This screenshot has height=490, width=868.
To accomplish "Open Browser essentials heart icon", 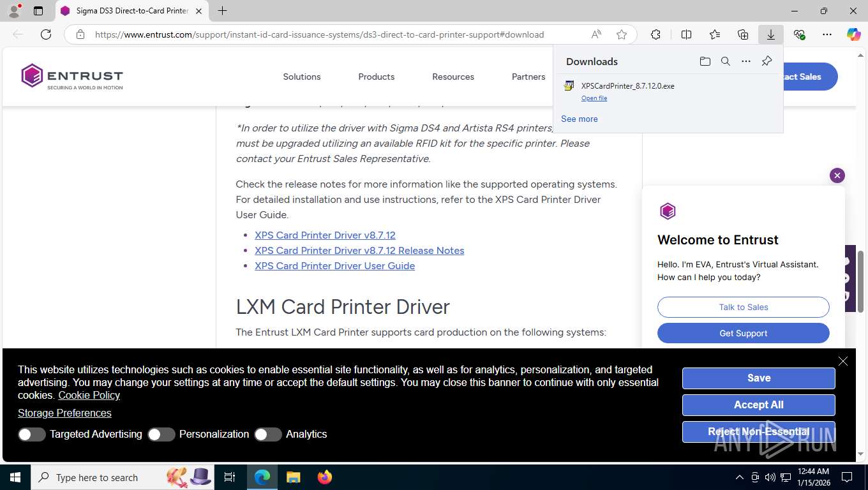I will 799,34.
